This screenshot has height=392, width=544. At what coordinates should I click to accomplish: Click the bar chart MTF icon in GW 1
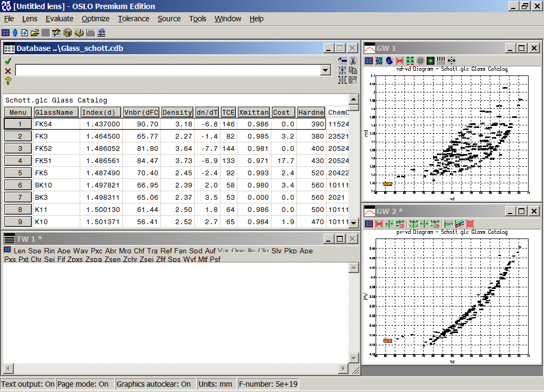[x=440, y=61]
